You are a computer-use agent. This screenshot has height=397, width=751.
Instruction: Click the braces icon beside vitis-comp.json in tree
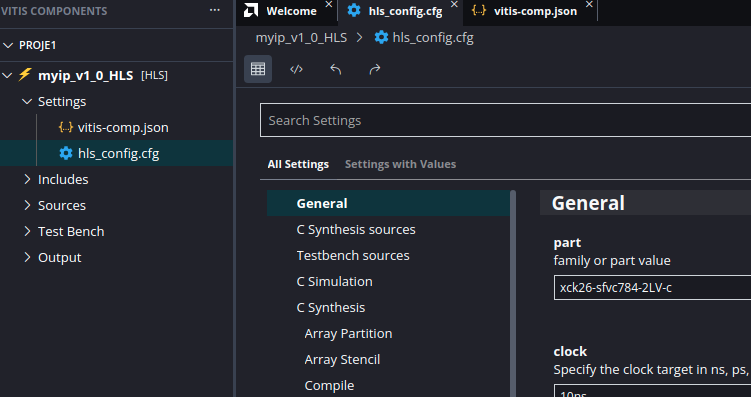point(66,127)
